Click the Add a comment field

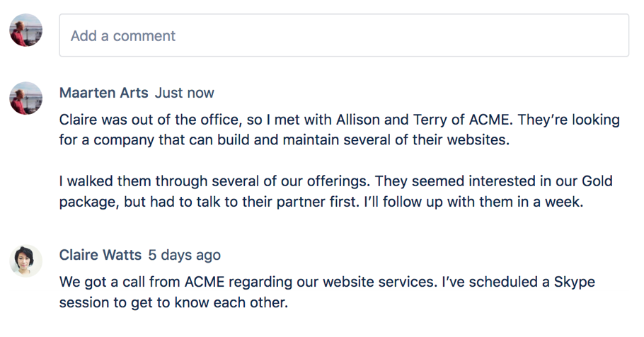click(344, 35)
